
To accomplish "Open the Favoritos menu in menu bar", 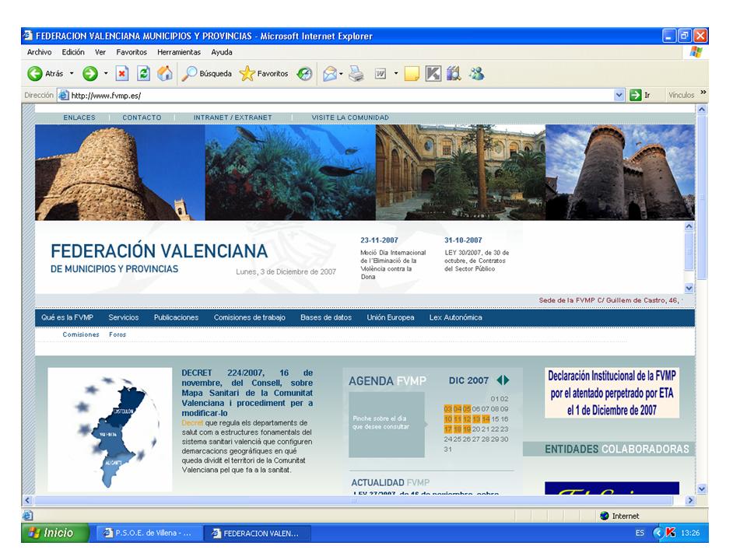I will click(x=132, y=52).
